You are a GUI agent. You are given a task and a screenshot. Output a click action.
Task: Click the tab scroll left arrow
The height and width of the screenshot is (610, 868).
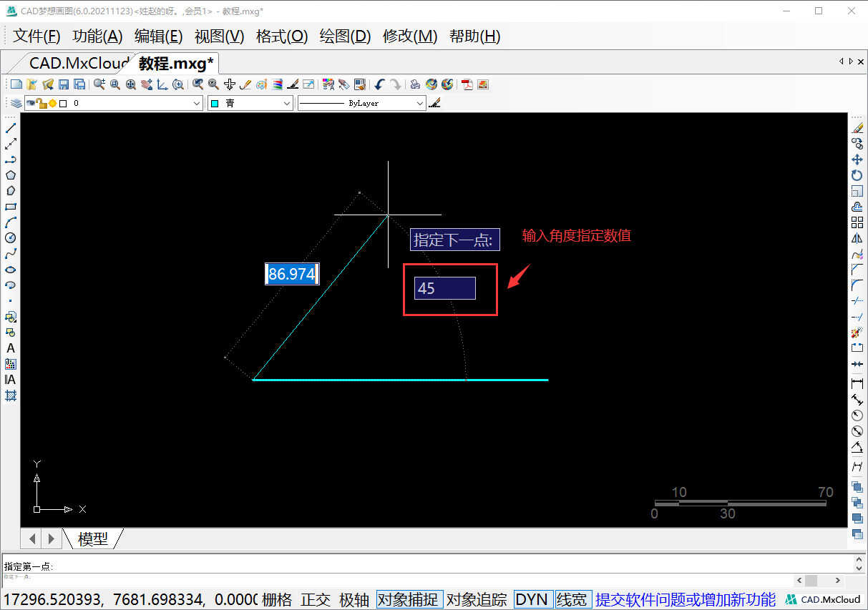pos(842,62)
